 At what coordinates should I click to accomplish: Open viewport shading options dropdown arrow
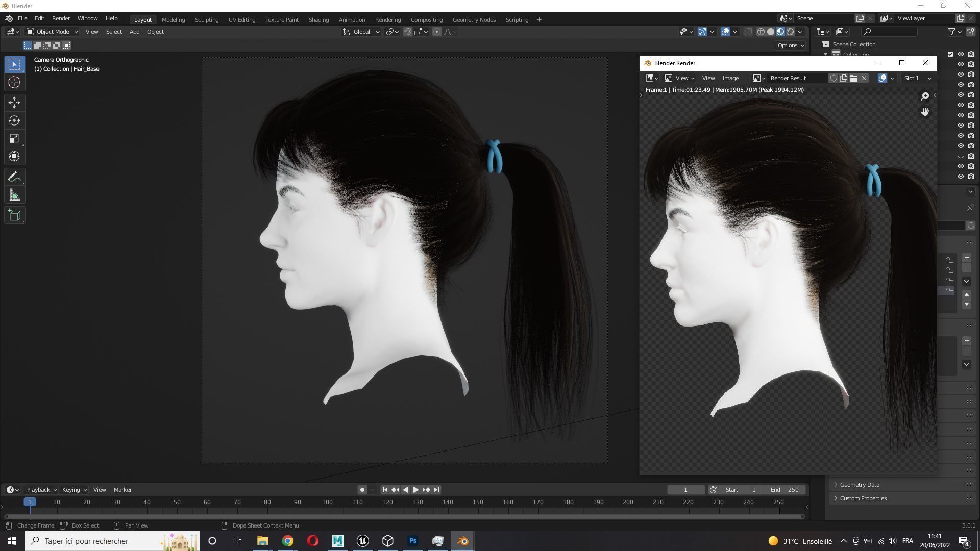click(x=800, y=32)
